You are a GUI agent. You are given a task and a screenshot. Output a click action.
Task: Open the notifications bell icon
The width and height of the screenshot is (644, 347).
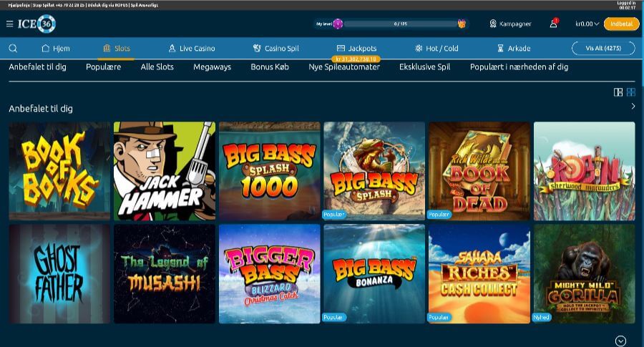(553, 24)
